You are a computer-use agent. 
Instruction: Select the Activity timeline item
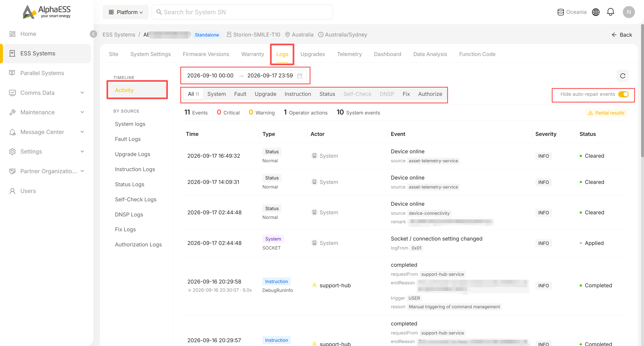tap(137, 90)
